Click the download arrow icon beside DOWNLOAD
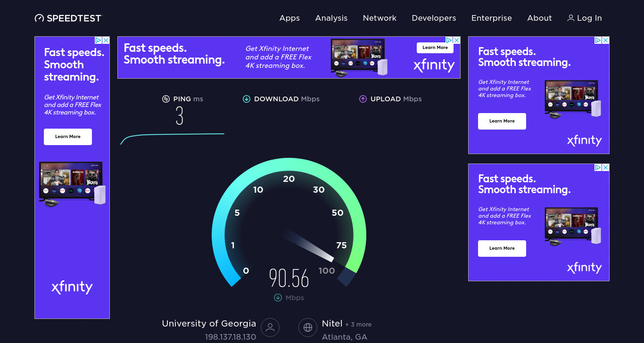Viewport: 644px width, 343px height. coord(246,99)
